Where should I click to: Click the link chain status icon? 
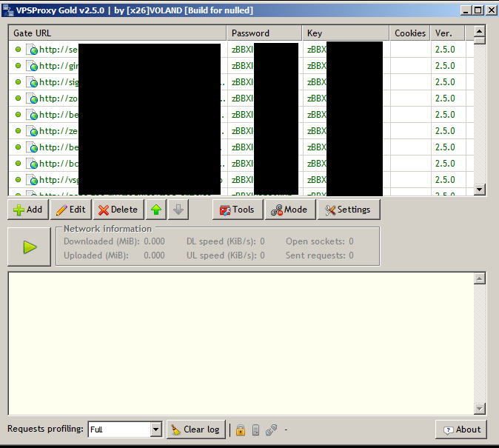tap(272, 429)
